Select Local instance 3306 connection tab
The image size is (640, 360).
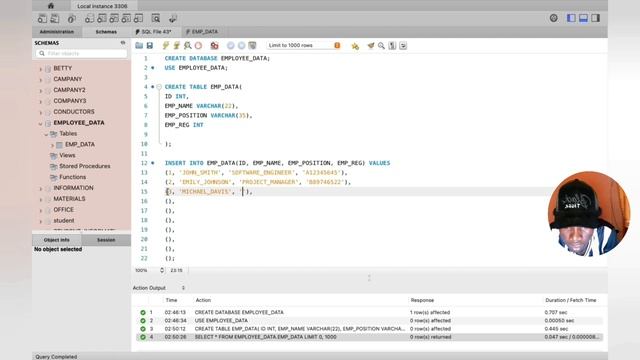point(102,6)
